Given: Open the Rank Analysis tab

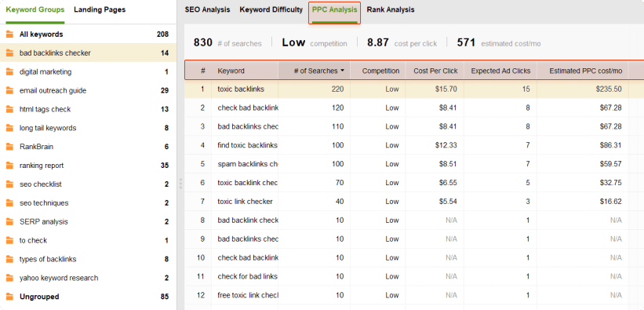Looking at the screenshot, I should (x=391, y=9).
